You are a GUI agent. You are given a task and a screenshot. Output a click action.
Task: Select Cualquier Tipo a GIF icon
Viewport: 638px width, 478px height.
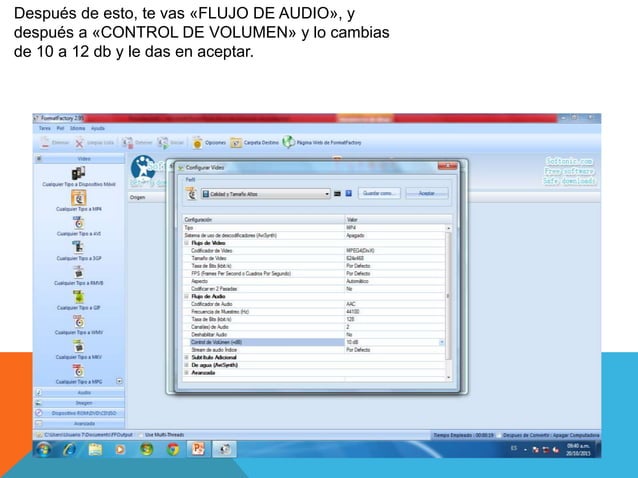(x=79, y=297)
